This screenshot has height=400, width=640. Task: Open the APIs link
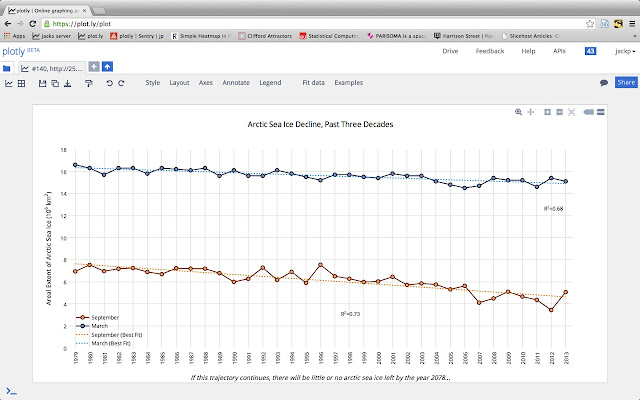click(559, 51)
